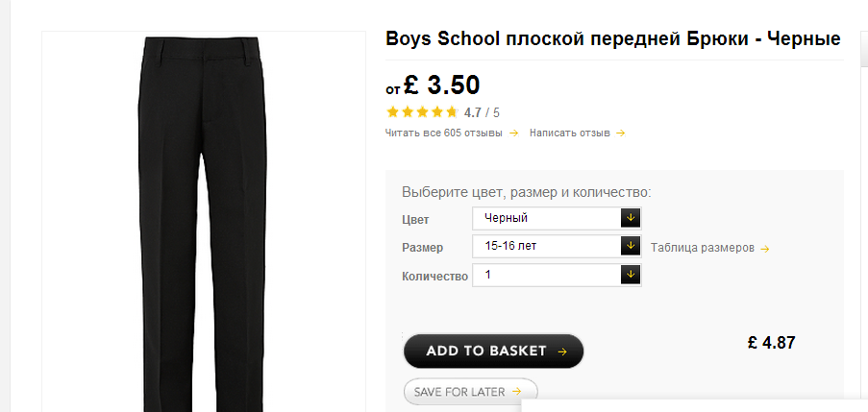Click the black trousers product image
This screenshot has width=868, height=412.
coord(200,221)
